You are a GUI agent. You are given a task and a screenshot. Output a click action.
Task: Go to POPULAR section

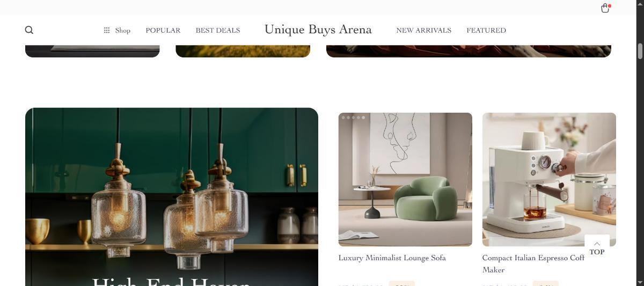pyautogui.click(x=163, y=31)
